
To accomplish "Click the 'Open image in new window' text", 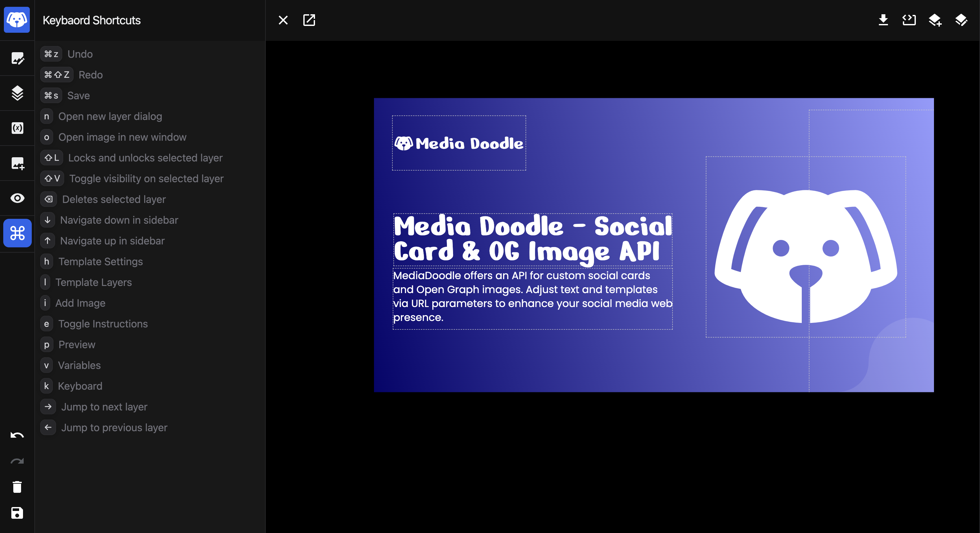I will [x=122, y=137].
